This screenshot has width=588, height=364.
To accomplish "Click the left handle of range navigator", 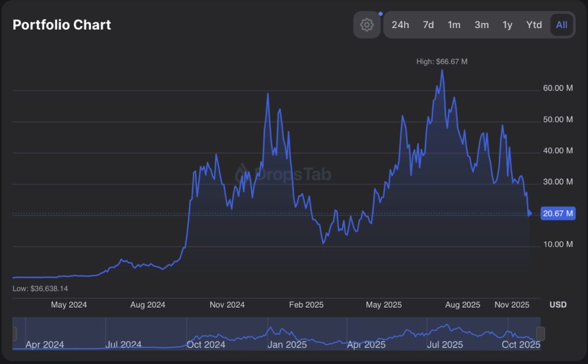I will 15,334.
